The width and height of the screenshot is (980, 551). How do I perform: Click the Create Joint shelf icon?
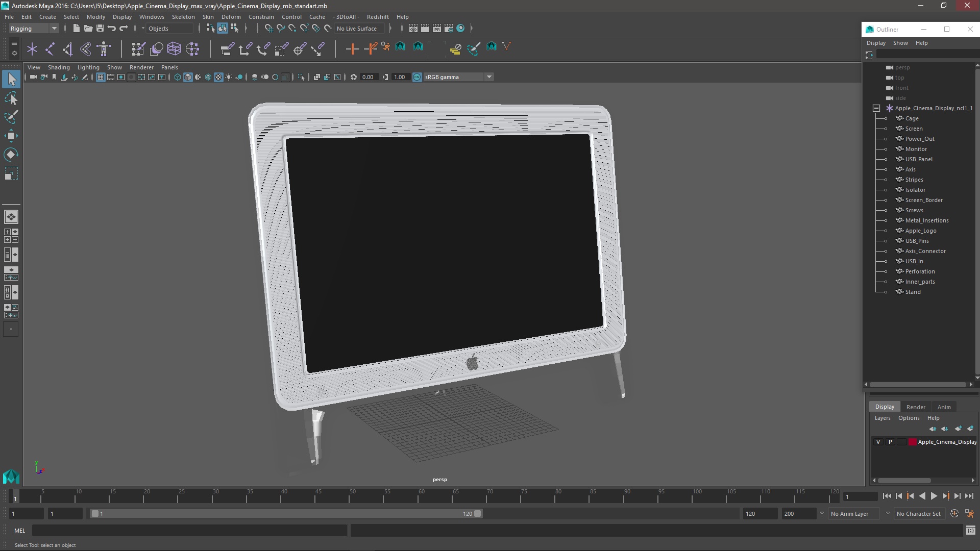click(50, 49)
